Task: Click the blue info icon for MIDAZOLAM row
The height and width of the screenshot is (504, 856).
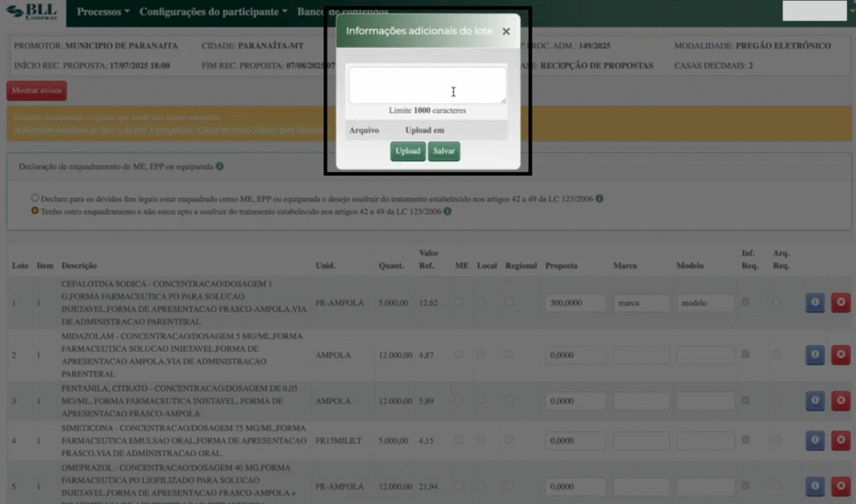Action: tap(815, 355)
